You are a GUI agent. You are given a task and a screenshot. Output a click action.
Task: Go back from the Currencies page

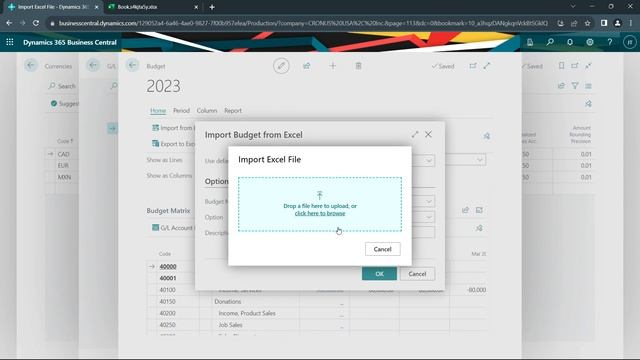[31, 65]
